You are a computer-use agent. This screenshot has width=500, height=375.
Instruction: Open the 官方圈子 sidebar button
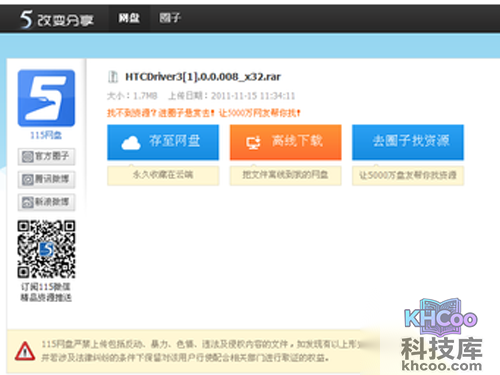(x=46, y=156)
